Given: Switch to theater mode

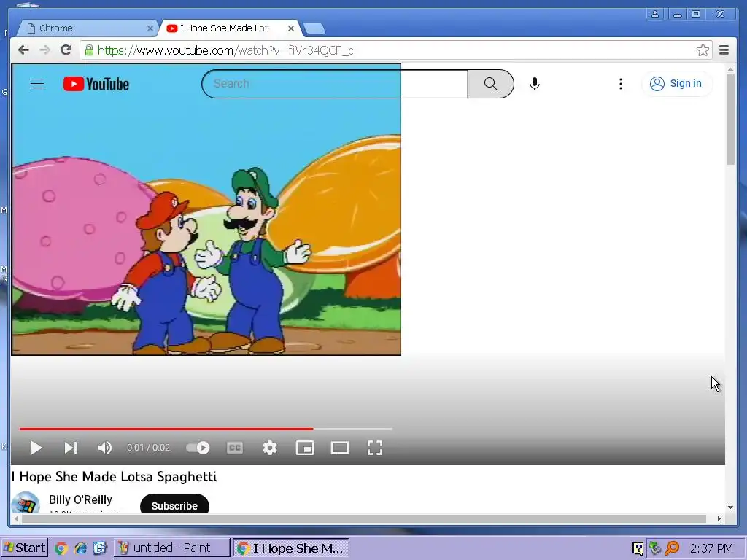Looking at the screenshot, I should click(340, 448).
